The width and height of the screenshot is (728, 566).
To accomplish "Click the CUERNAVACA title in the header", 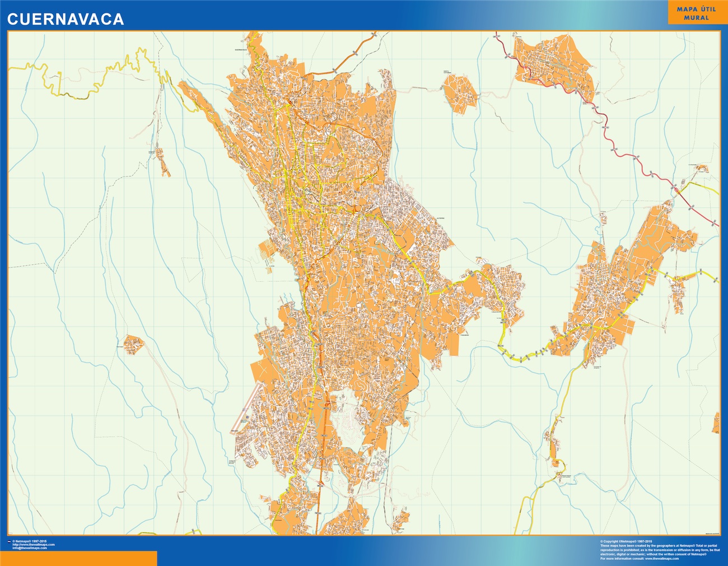I will 66,19.
